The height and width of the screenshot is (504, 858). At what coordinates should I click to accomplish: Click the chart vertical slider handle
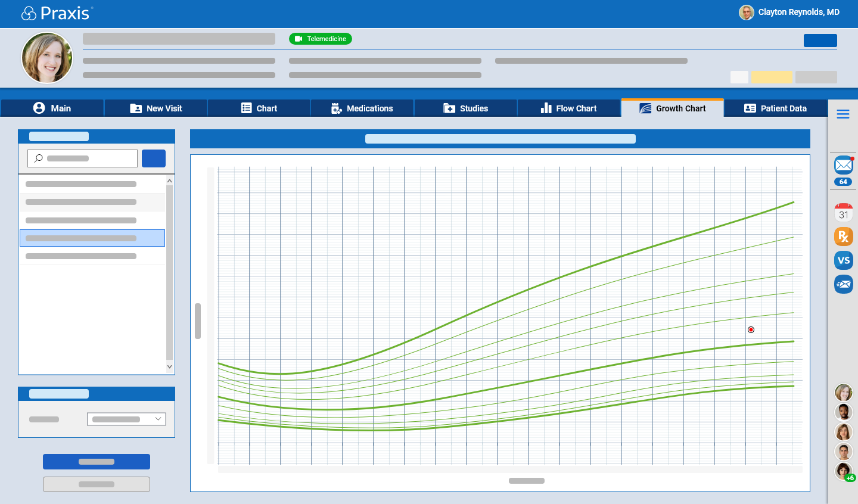198,321
